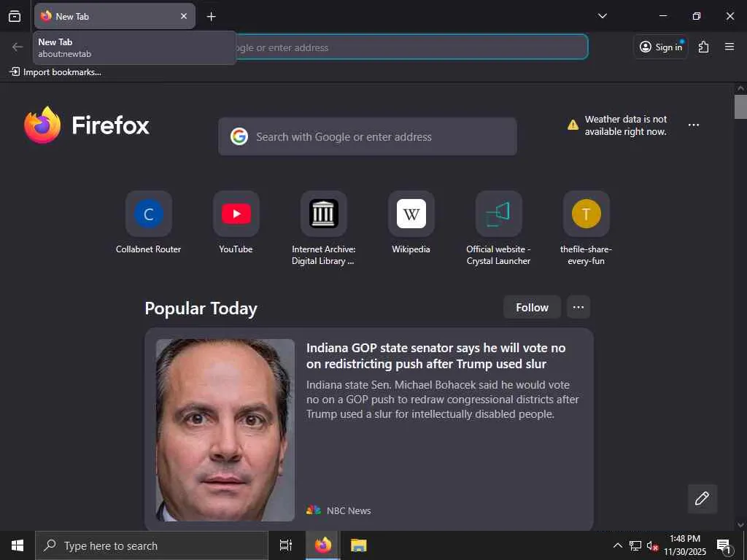Click the NBC News source label
747x560 pixels.
349,511
